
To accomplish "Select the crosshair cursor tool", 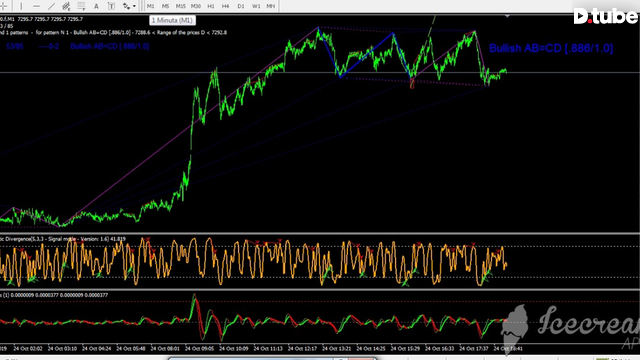I will tap(3, 6).
